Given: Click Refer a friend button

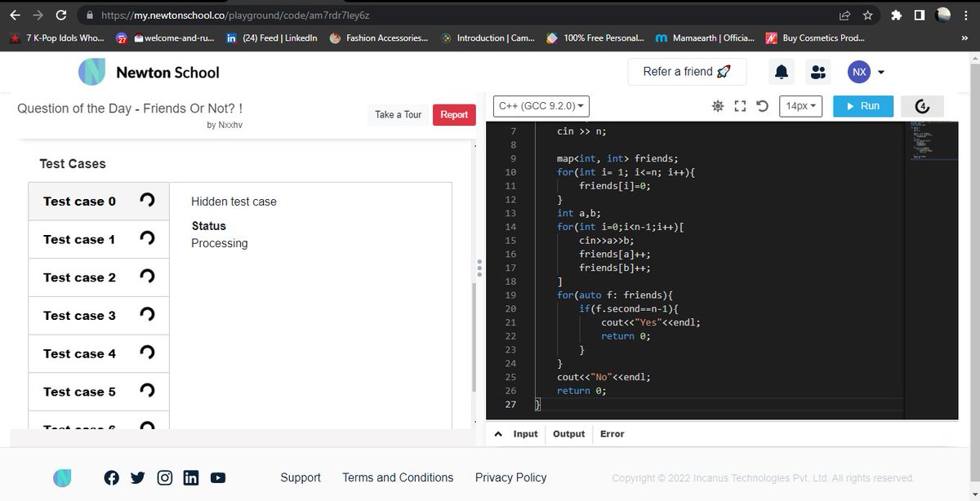Looking at the screenshot, I should coord(687,72).
